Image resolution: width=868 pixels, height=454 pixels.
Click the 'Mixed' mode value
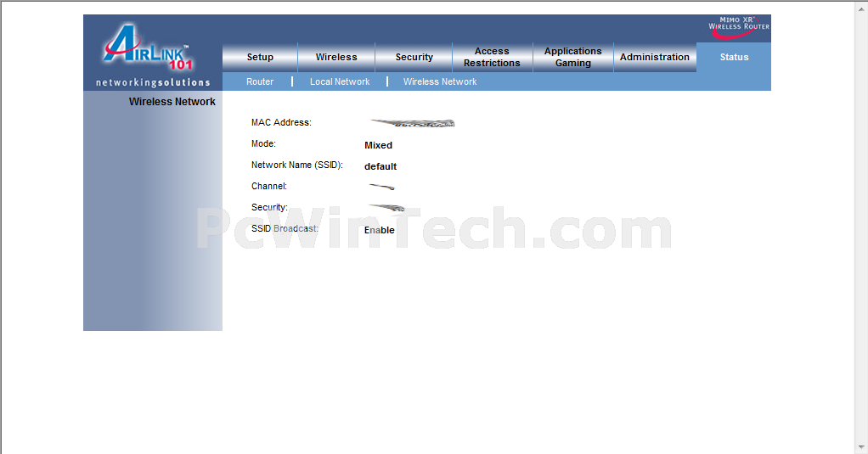(x=379, y=145)
